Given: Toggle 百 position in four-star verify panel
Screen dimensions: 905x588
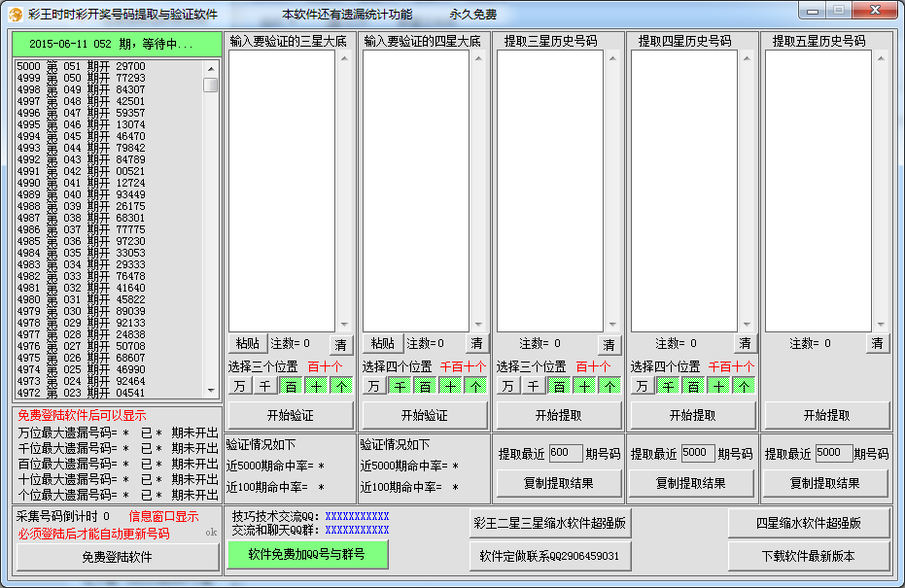Looking at the screenshot, I should 424,386.
